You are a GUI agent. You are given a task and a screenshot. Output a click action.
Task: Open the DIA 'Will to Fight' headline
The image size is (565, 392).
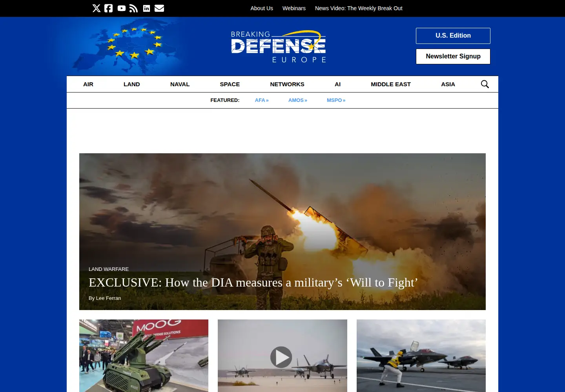253,283
